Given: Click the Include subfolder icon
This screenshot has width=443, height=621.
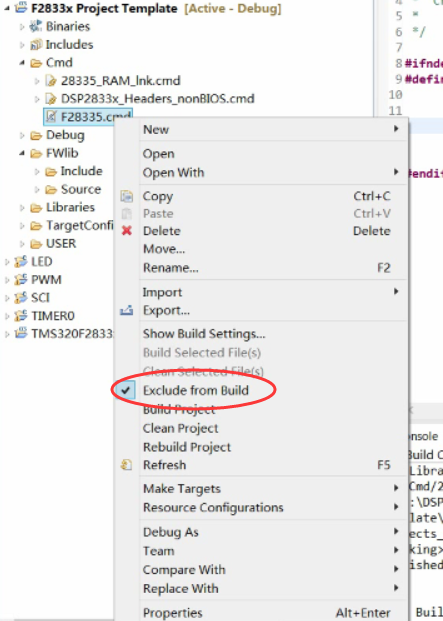Looking at the screenshot, I should [x=51, y=171].
